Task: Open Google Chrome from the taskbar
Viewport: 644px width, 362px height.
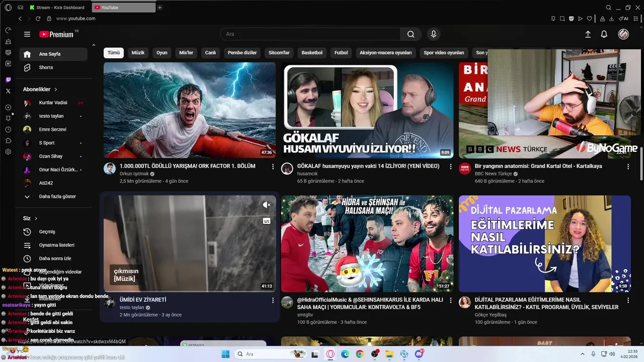Action: 360,354
